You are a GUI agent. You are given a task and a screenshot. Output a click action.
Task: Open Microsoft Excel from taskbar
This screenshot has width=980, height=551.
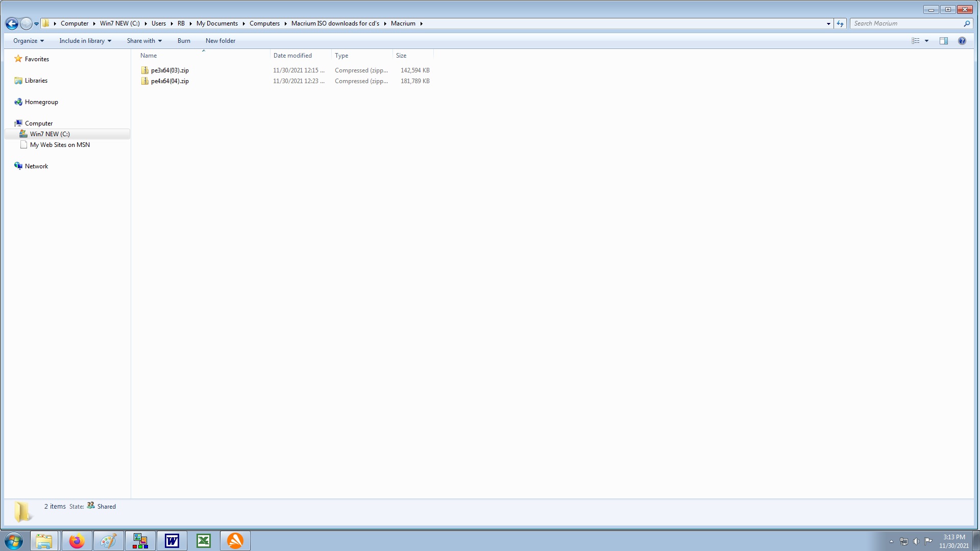[x=204, y=541]
